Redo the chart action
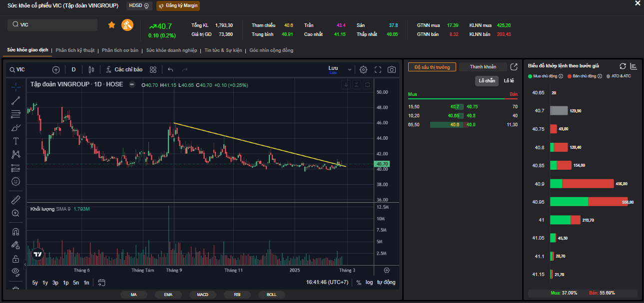Screen dimensions: 644x303 (185, 70)
